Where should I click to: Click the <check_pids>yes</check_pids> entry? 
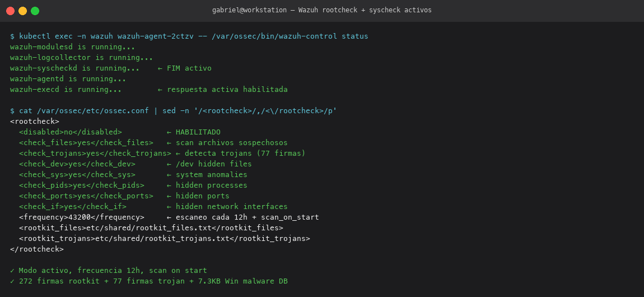82,185
